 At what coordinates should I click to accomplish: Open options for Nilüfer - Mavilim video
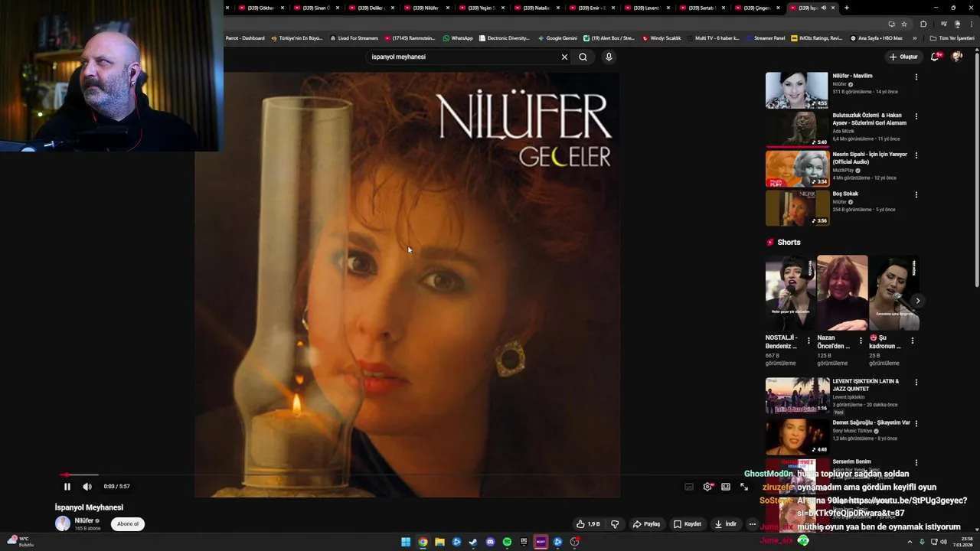pos(916,77)
